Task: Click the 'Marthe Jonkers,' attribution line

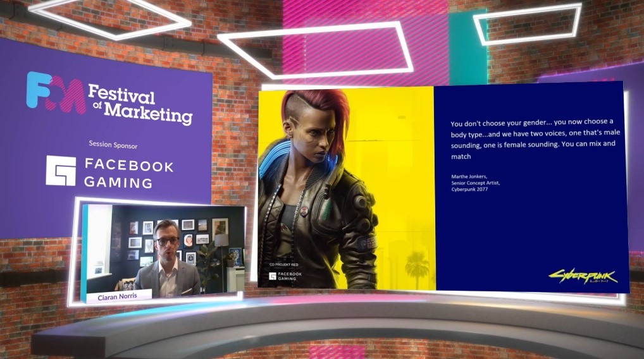Action: (x=469, y=176)
